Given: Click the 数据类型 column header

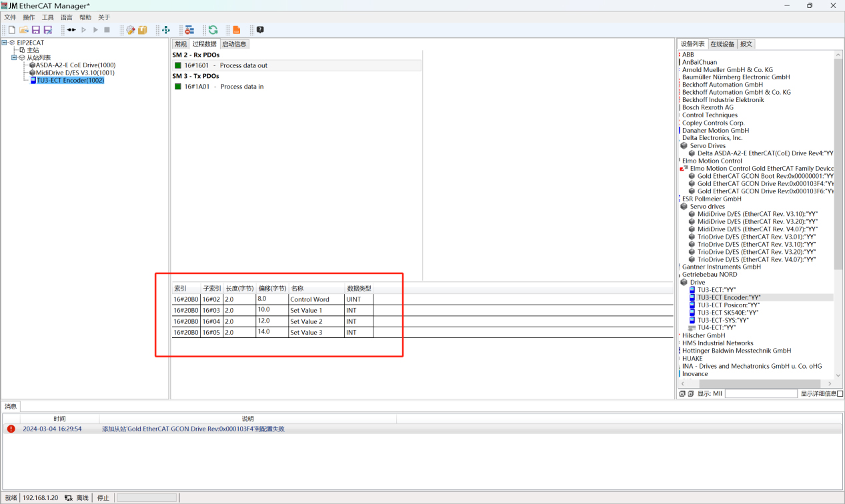Looking at the screenshot, I should [x=359, y=288].
